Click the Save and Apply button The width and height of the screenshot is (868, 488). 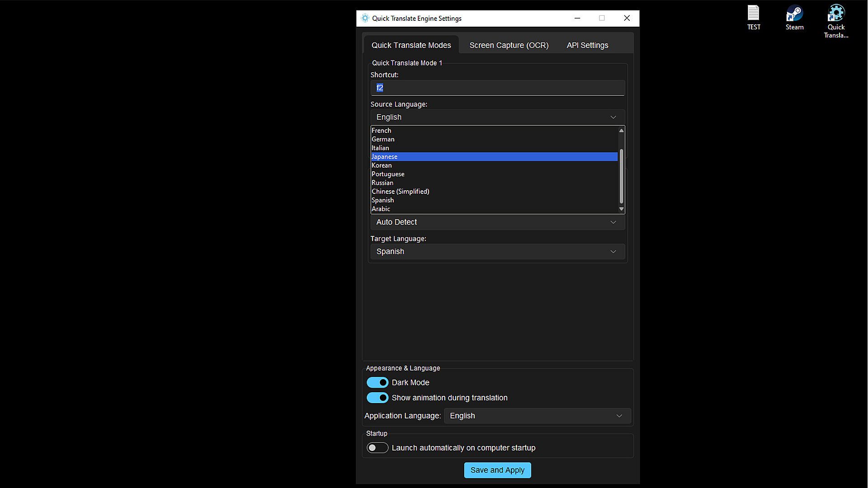pos(497,470)
